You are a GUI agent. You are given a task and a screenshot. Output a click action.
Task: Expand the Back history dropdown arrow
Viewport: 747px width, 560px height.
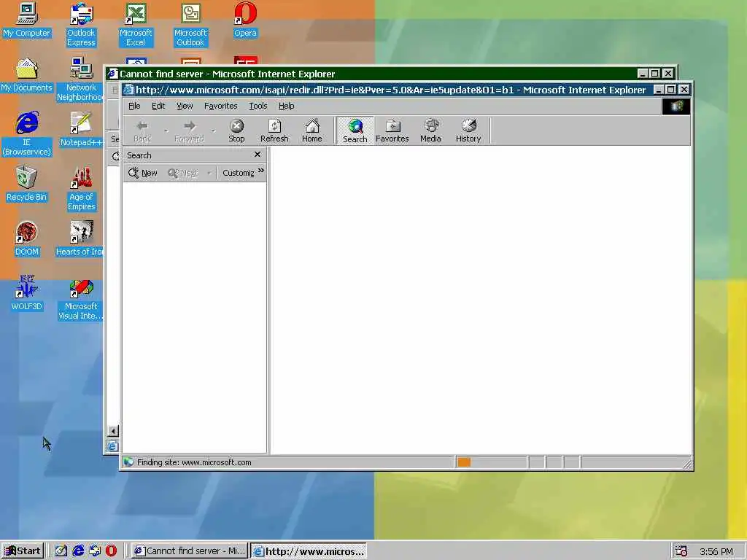pyautogui.click(x=166, y=131)
